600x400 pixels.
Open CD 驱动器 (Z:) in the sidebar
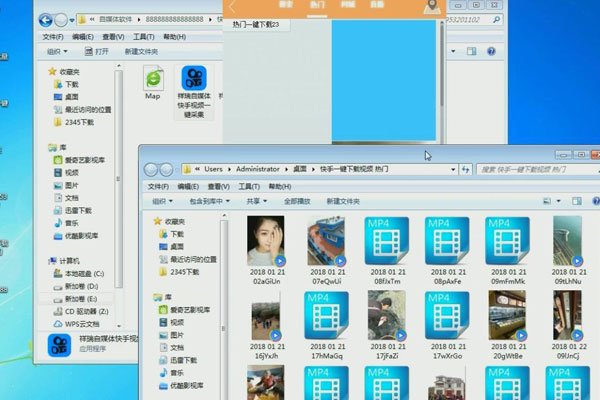[81, 312]
